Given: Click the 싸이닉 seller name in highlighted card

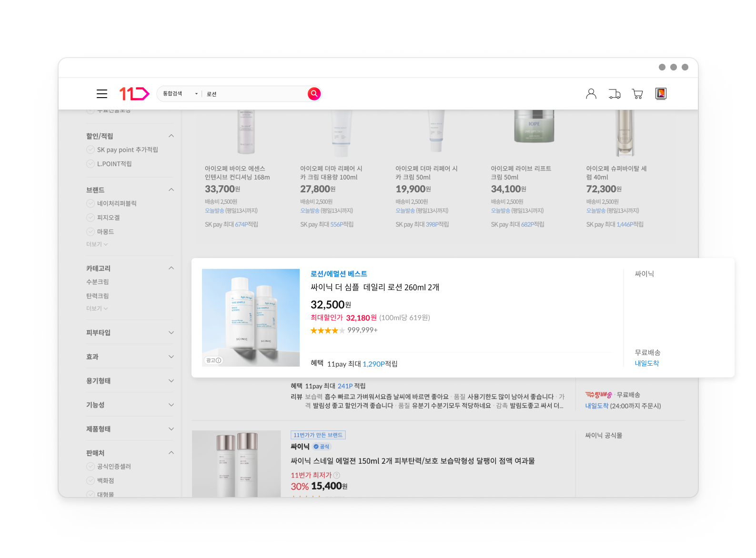Looking at the screenshot, I should pyautogui.click(x=645, y=274).
